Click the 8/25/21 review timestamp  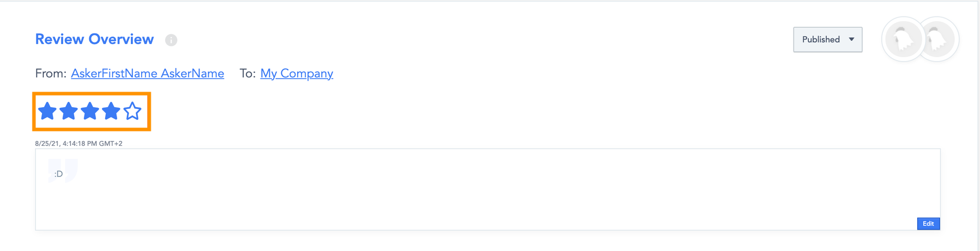click(78, 144)
